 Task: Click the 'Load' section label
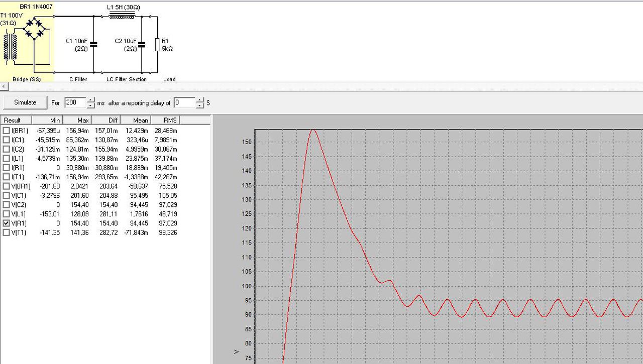pos(169,79)
